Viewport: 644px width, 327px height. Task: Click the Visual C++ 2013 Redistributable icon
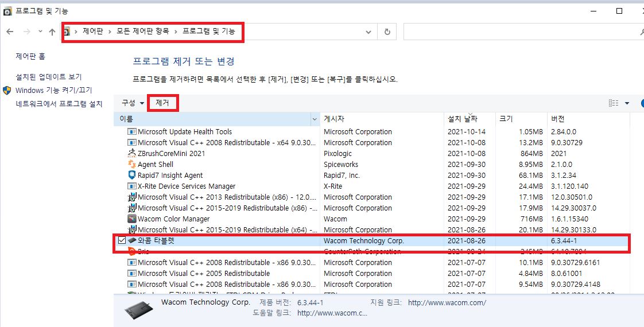coord(132,197)
